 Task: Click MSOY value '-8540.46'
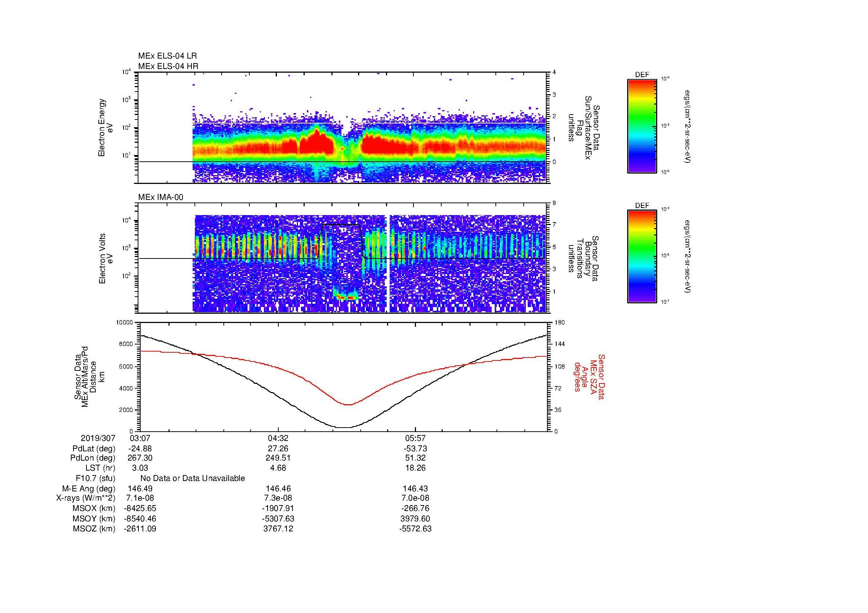[x=140, y=518]
